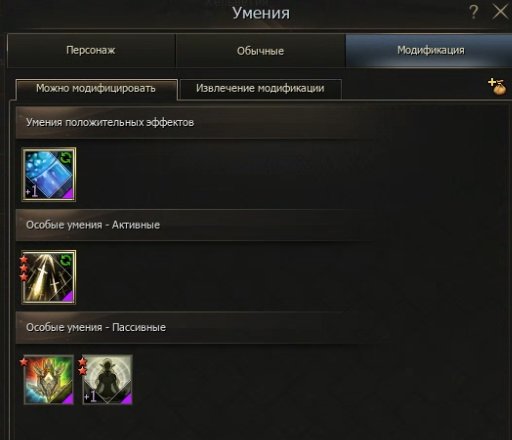The width and height of the screenshot is (512, 440).
Task: Choose the colorful crest passive skill icon
Action: [x=49, y=380]
